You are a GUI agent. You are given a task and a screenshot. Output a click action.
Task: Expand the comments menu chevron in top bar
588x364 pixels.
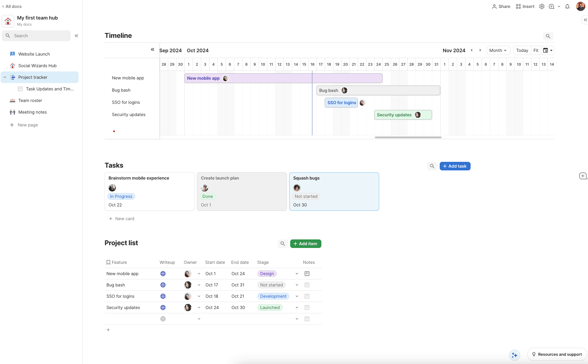[559, 6]
